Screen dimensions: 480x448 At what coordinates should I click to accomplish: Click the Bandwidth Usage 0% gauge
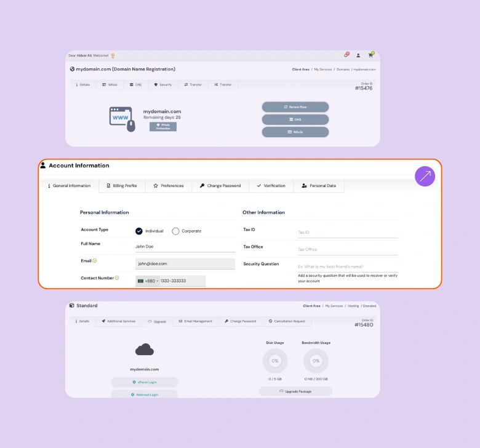click(x=316, y=361)
